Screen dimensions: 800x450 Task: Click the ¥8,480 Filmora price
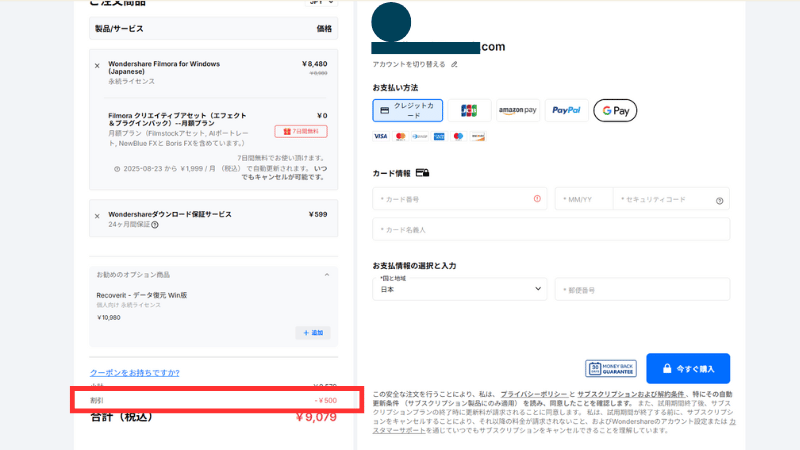tap(314, 64)
